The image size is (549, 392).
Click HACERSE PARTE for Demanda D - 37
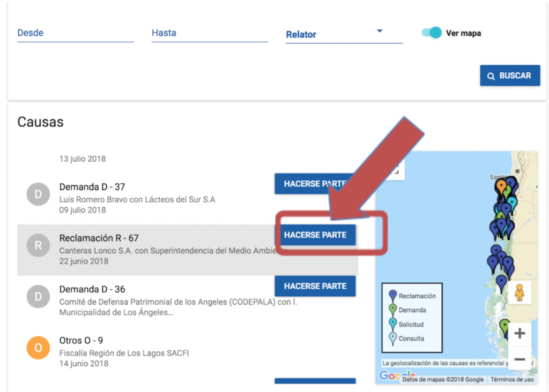[315, 184]
